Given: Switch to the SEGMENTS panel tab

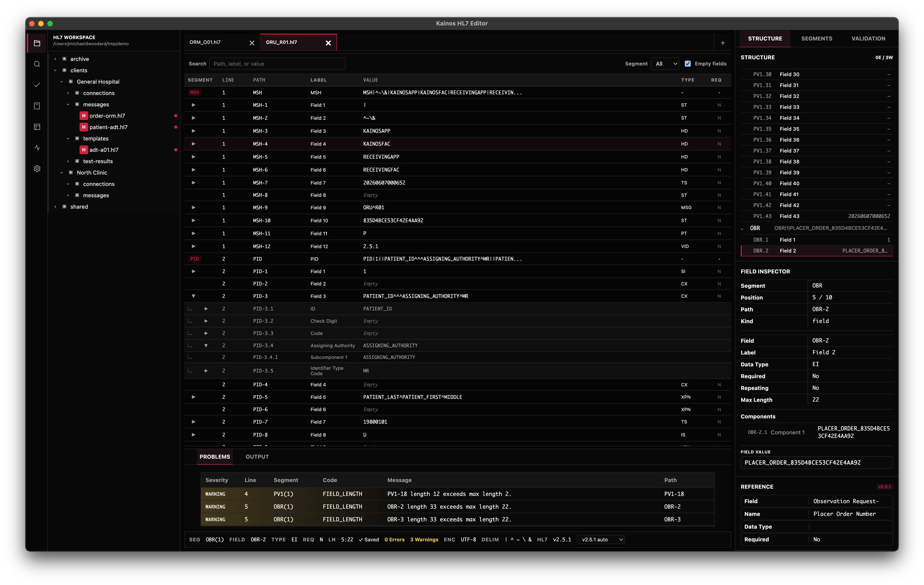Looking at the screenshot, I should 816,38.
